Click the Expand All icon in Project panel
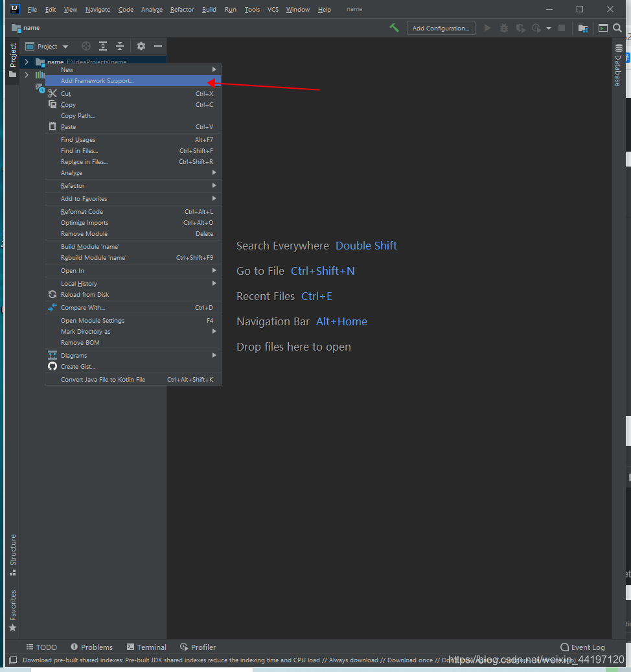This screenshot has height=672, width=631. [103, 46]
